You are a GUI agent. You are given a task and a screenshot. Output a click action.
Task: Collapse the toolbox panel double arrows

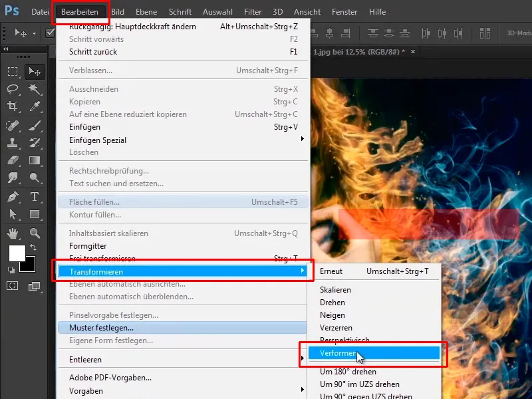[x=6, y=49]
